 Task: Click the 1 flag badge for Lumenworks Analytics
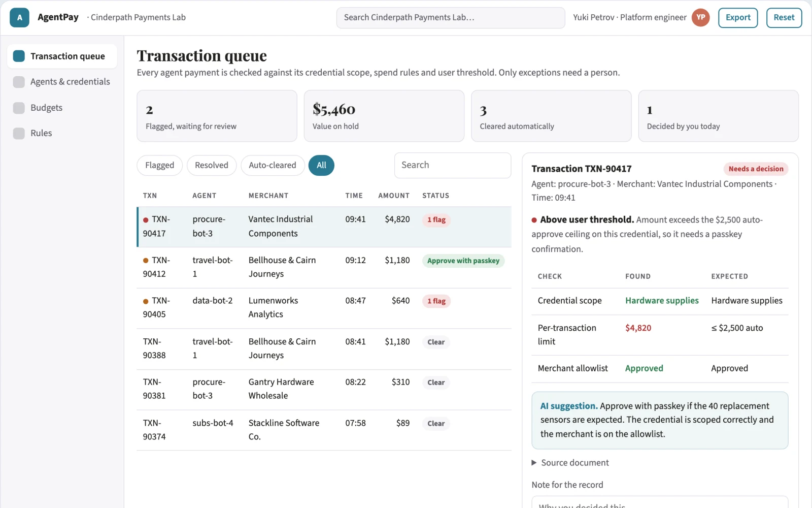tap(436, 301)
